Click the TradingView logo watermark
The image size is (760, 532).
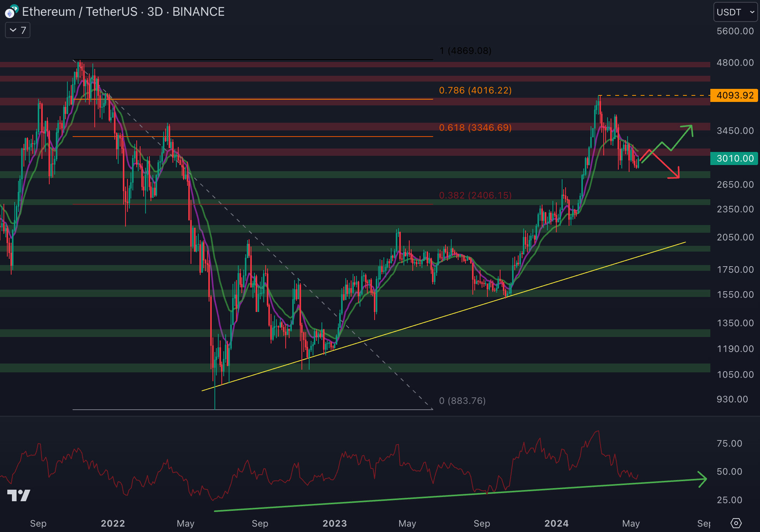click(18, 495)
